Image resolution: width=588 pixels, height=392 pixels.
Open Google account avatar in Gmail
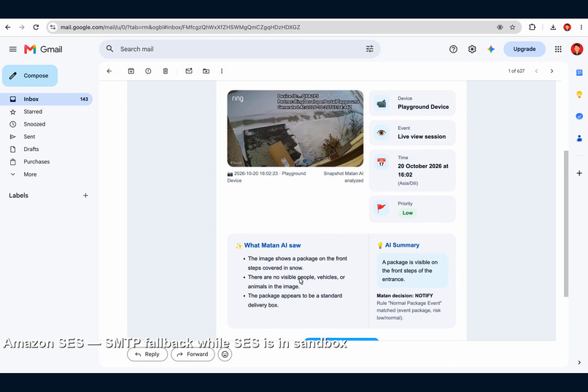(577, 49)
